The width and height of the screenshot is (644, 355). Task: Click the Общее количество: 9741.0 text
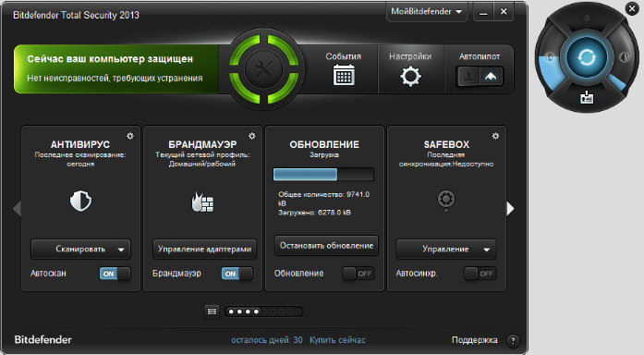324,194
